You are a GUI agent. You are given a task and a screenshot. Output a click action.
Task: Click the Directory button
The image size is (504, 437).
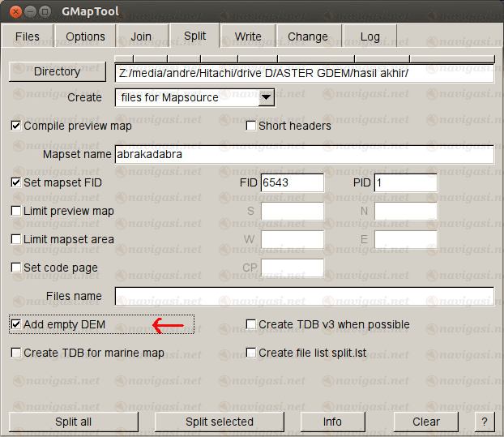[x=57, y=71]
